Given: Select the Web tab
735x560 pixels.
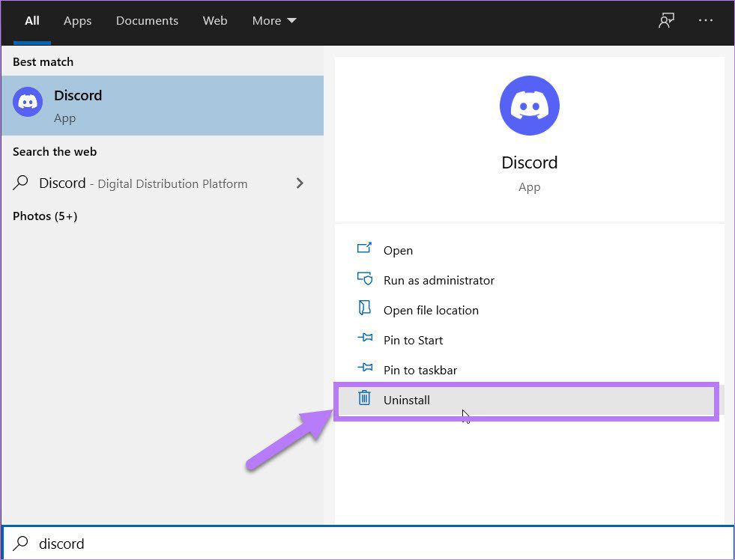Looking at the screenshot, I should pyautogui.click(x=215, y=21).
